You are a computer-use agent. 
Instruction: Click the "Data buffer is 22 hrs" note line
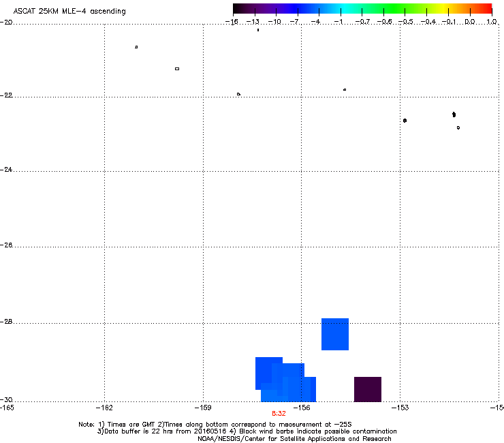tap(247, 431)
